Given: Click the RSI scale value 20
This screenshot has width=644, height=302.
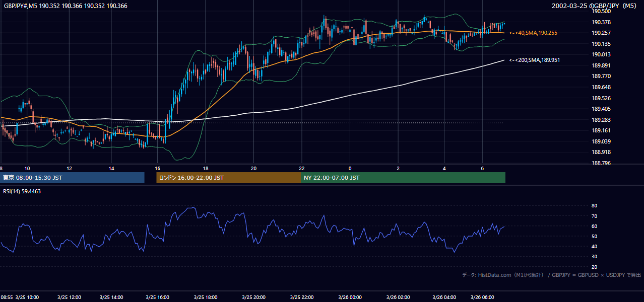Looking at the screenshot, I should click(594, 267).
